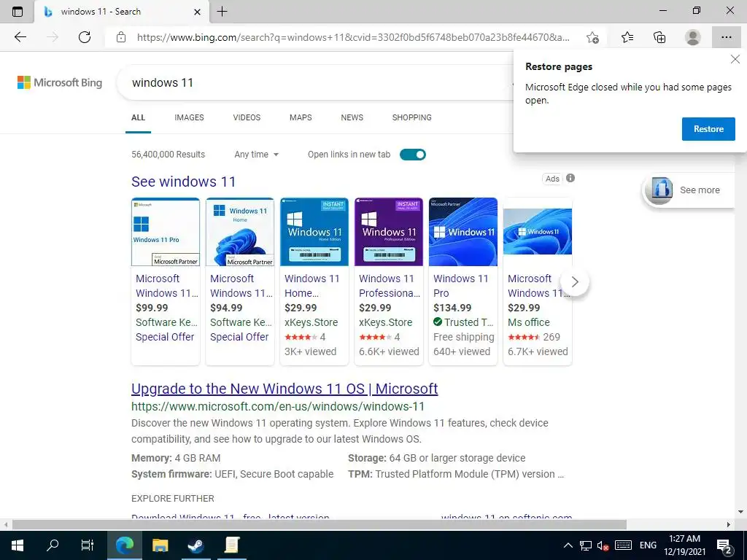The width and height of the screenshot is (747, 560).
Task: Change ENG input language
Action: (x=648, y=545)
